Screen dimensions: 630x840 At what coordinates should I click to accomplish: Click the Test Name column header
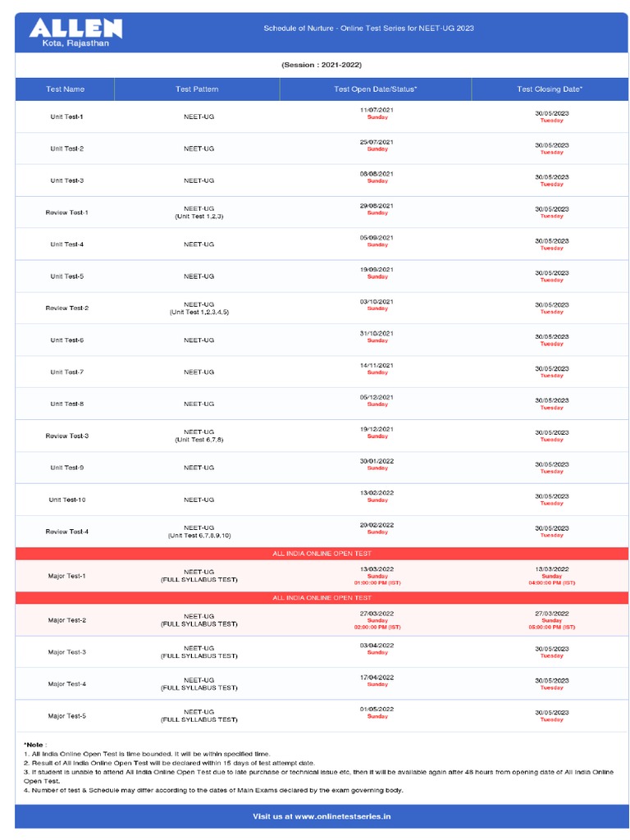point(65,89)
